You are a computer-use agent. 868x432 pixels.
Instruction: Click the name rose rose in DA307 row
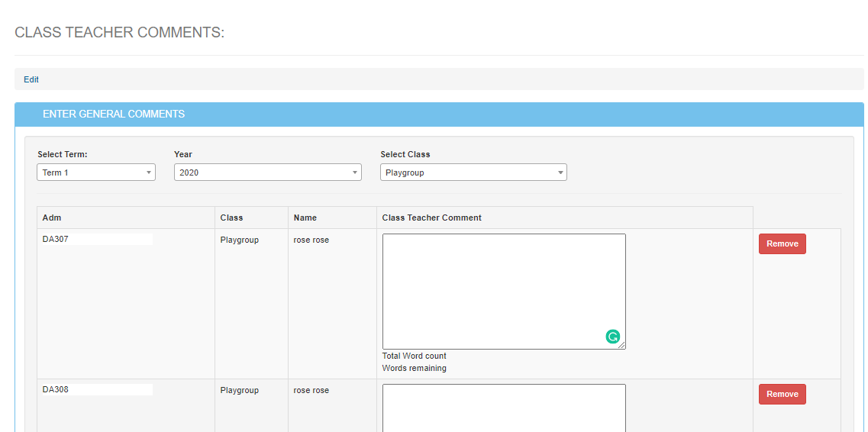[311, 240]
